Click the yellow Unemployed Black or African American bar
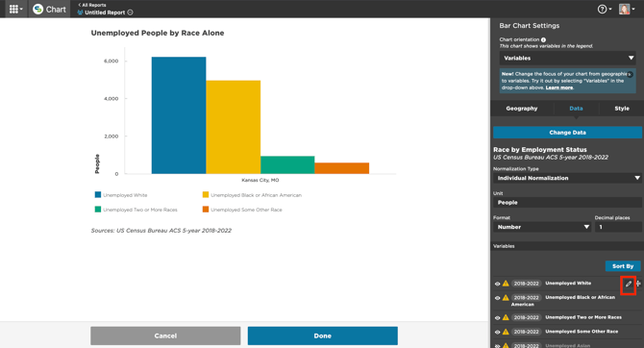644x348 pixels. tap(234, 127)
